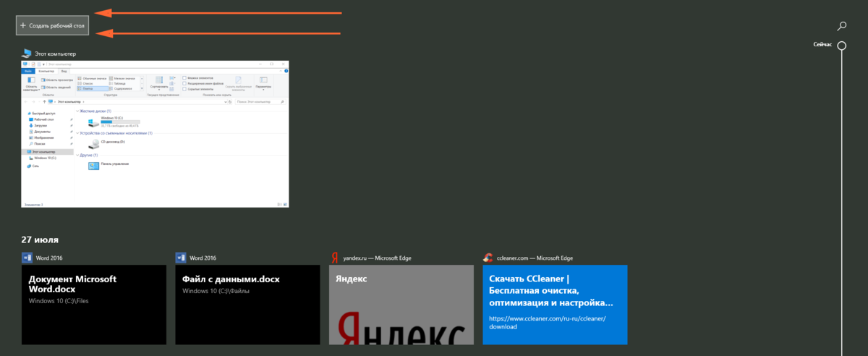Select the 'Сейчас' timeline circle marker

click(842, 46)
